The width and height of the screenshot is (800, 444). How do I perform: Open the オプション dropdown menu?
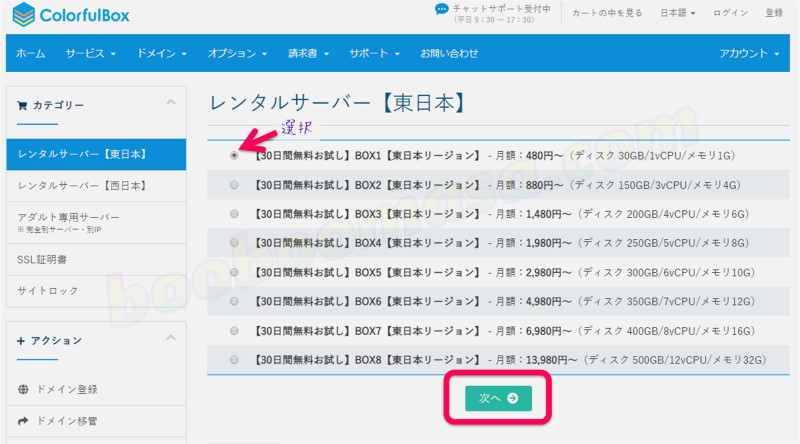click(237, 53)
